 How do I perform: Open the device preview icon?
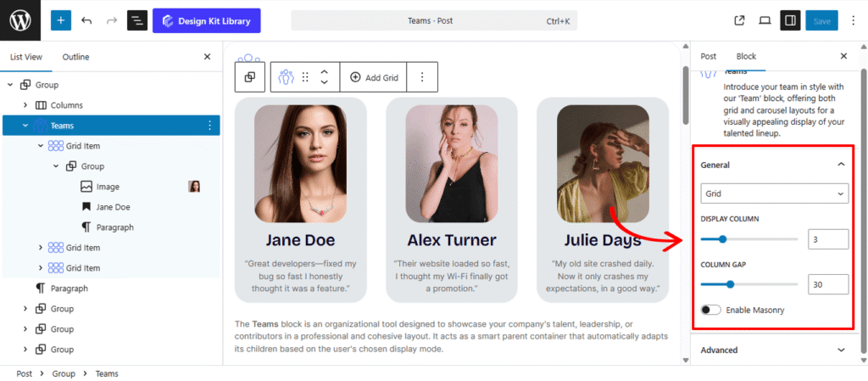pyautogui.click(x=765, y=20)
